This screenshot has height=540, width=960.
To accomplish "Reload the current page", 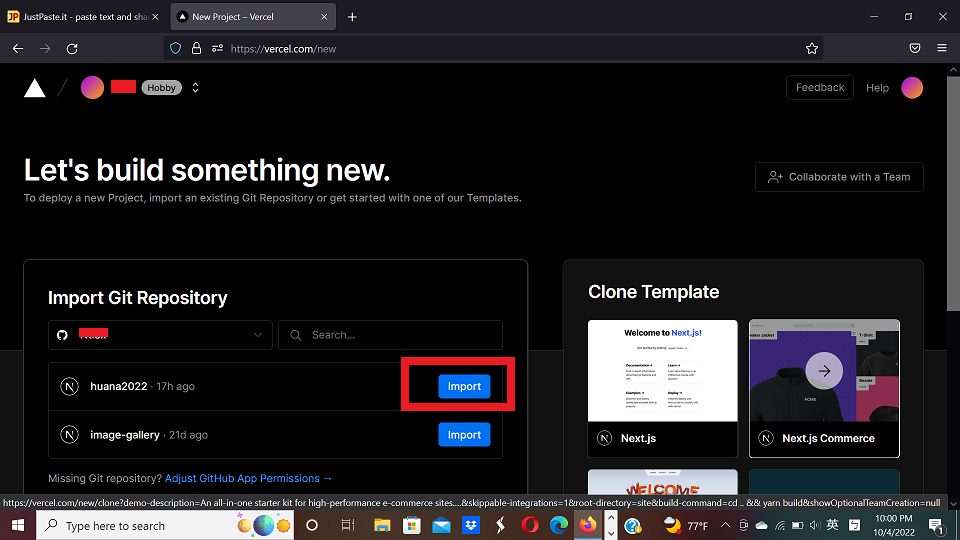I will pyautogui.click(x=72, y=48).
